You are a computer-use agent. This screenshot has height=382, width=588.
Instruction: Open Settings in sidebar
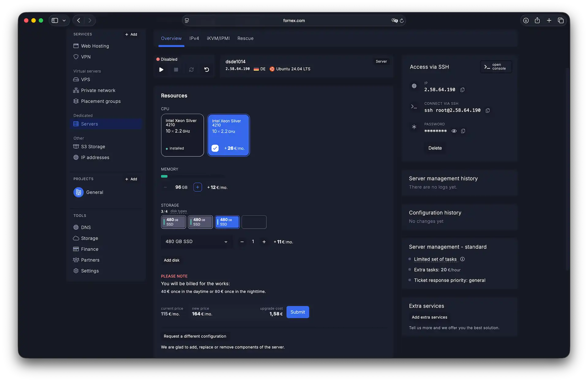click(x=86, y=271)
